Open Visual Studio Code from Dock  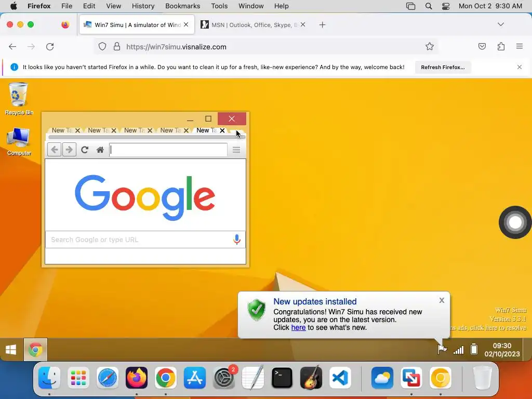340,378
